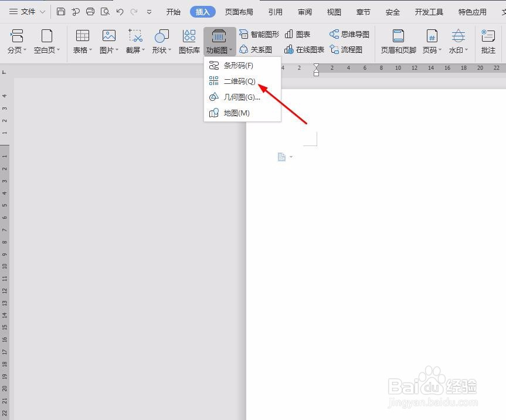The height and width of the screenshot is (420, 506).
Task: Go to the 引用 tab
Action: coord(275,12)
